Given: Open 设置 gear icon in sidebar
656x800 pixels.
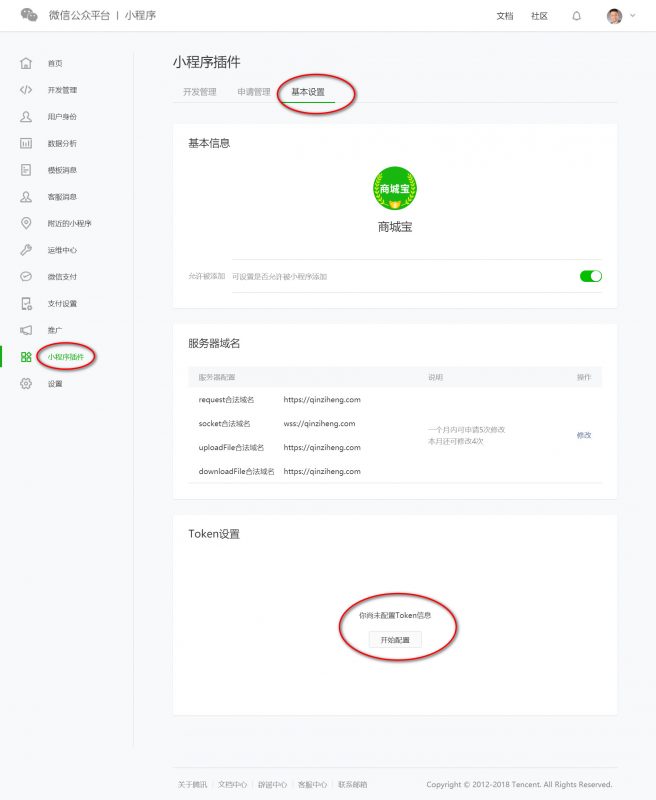Looking at the screenshot, I should tap(26, 384).
